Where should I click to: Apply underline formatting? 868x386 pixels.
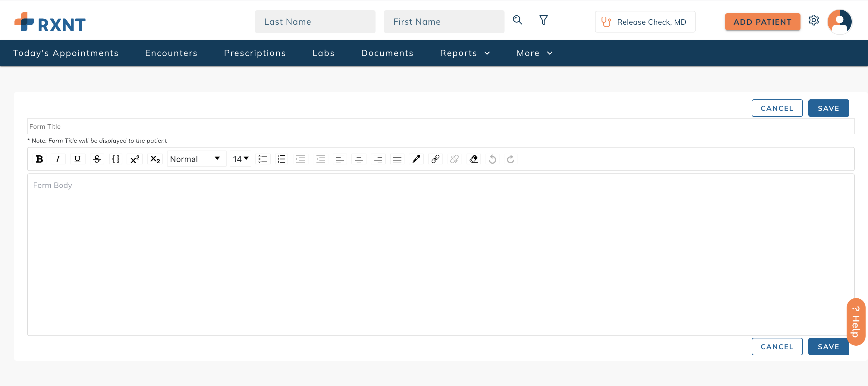77,159
